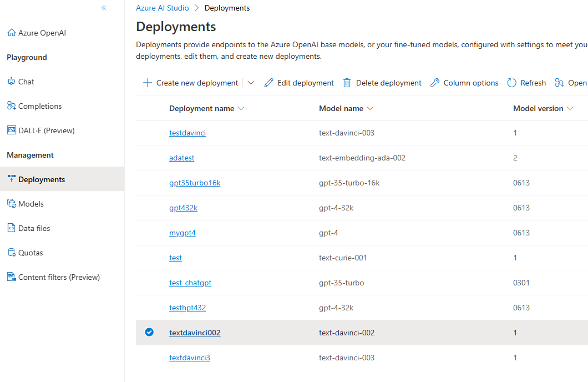Open gpt35turbo16k deployment link

pos(195,183)
